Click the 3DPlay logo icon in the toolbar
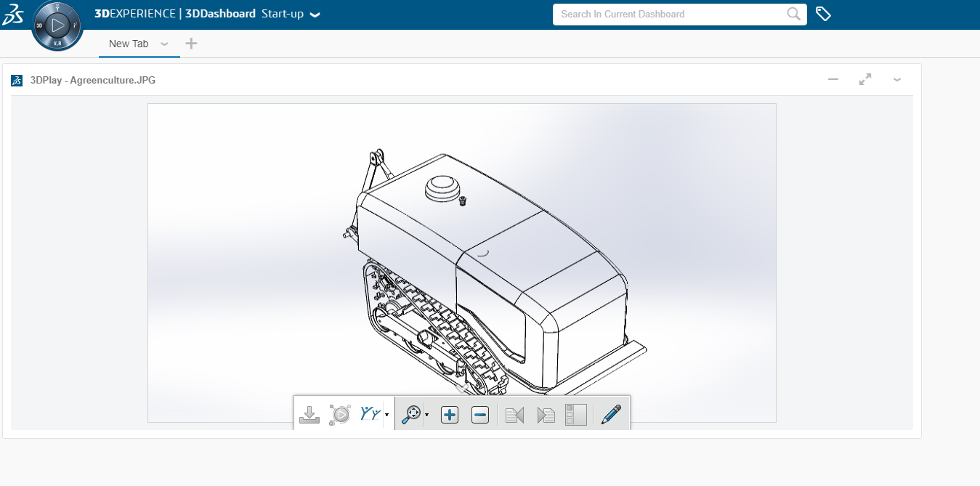The image size is (980, 486). [x=370, y=413]
